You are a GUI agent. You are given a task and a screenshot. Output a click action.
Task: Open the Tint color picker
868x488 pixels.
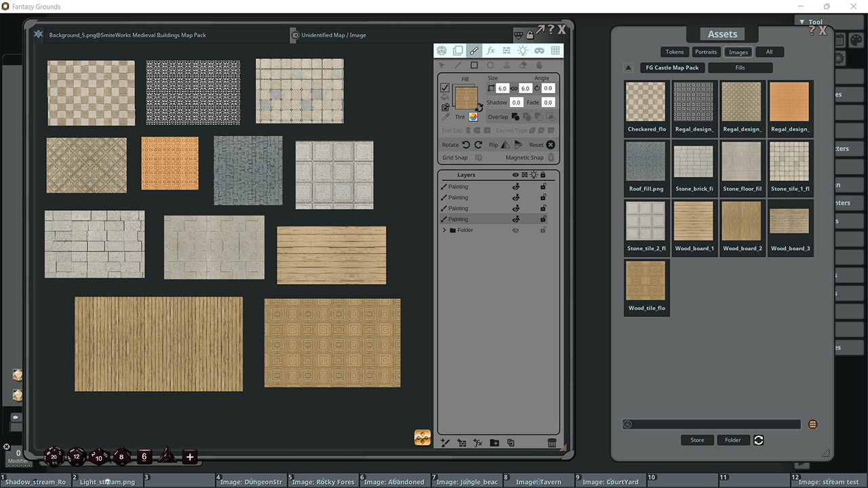coord(473,117)
